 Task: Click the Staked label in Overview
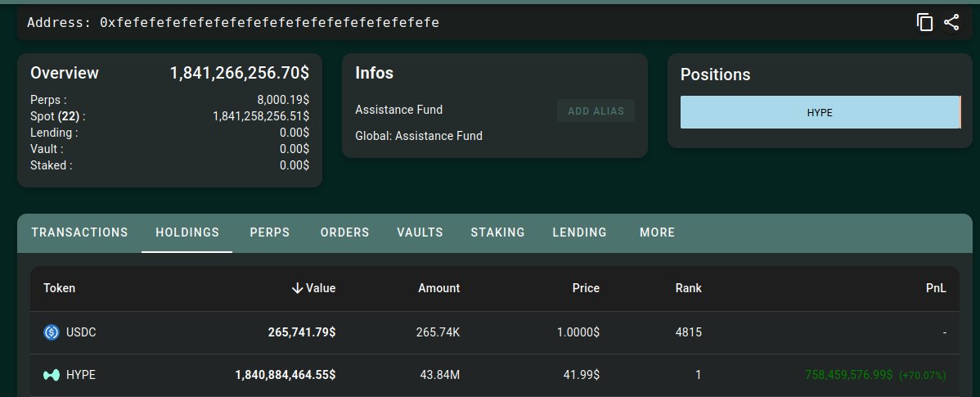coord(52,165)
